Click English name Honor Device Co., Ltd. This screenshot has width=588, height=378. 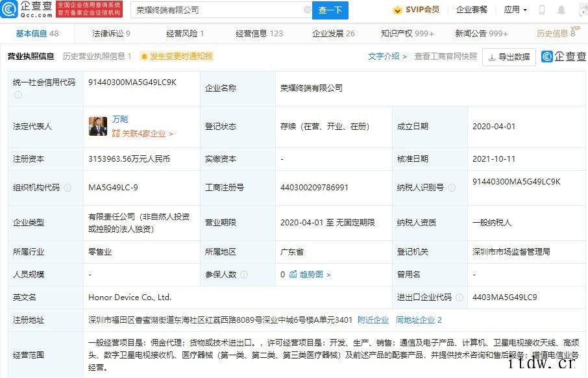(x=130, y=297)
